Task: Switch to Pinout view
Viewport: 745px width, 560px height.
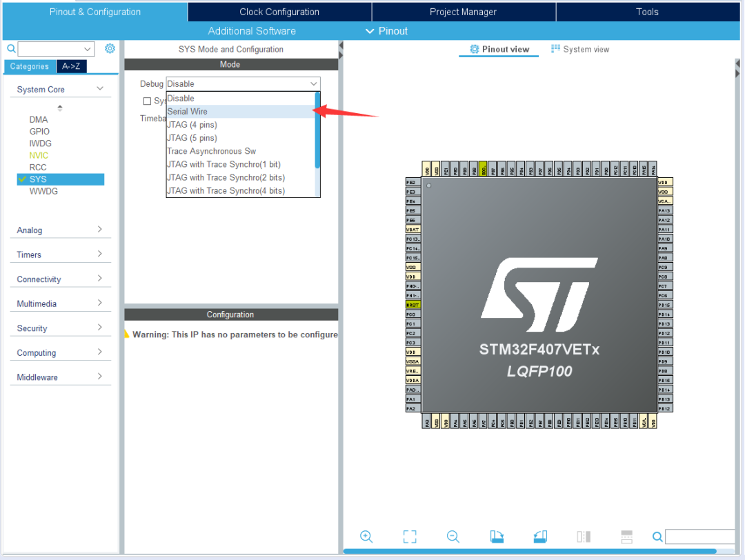Action: coord(499,50)
